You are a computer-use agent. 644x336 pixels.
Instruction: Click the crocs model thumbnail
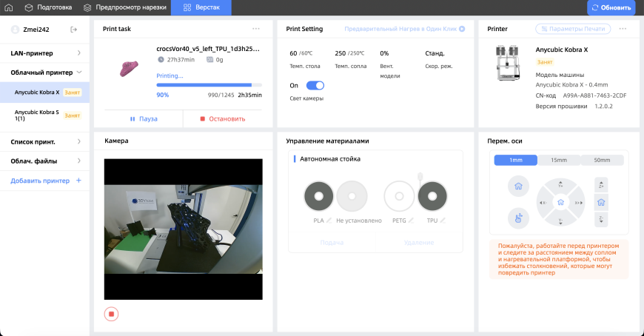(129, 69)
